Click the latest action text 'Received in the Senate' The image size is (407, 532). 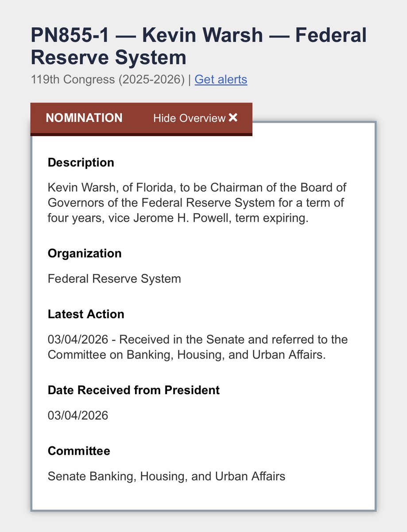[198, 347]
